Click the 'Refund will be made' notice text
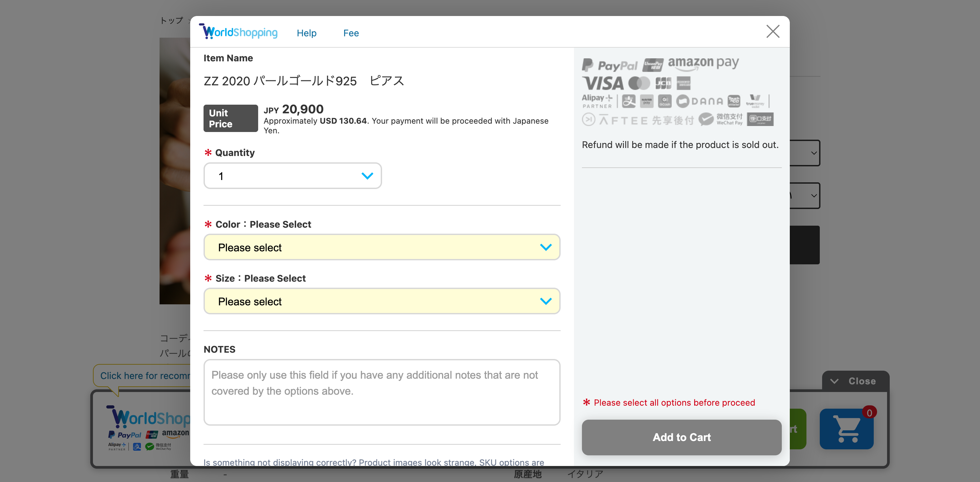The height and width of the screenshot is (482, 980). coord(680,145)
